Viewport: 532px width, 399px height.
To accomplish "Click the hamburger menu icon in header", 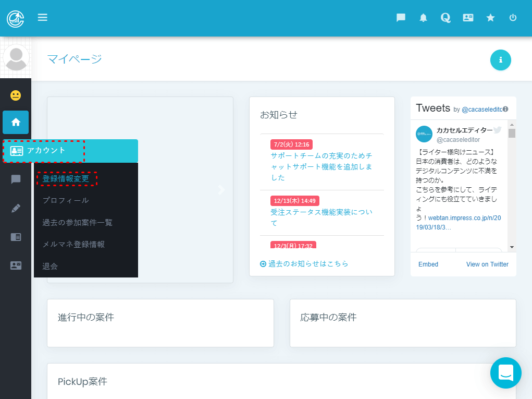I will tap(43, 18).
